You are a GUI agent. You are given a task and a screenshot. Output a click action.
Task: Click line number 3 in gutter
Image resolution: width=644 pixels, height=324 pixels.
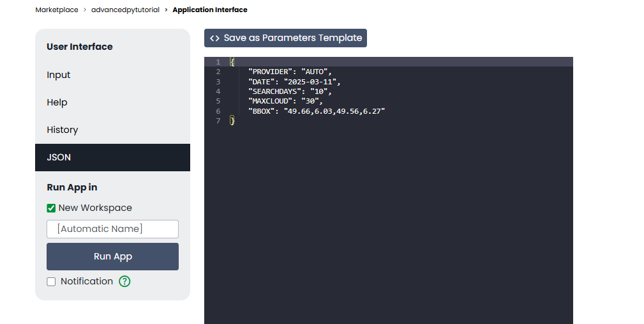point(218,82)
